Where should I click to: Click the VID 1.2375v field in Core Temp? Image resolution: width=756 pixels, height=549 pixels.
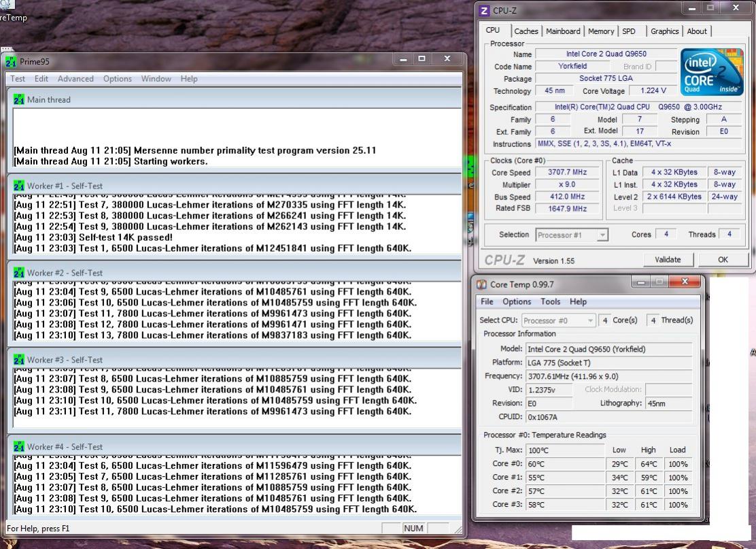click(x=549, y=390)
